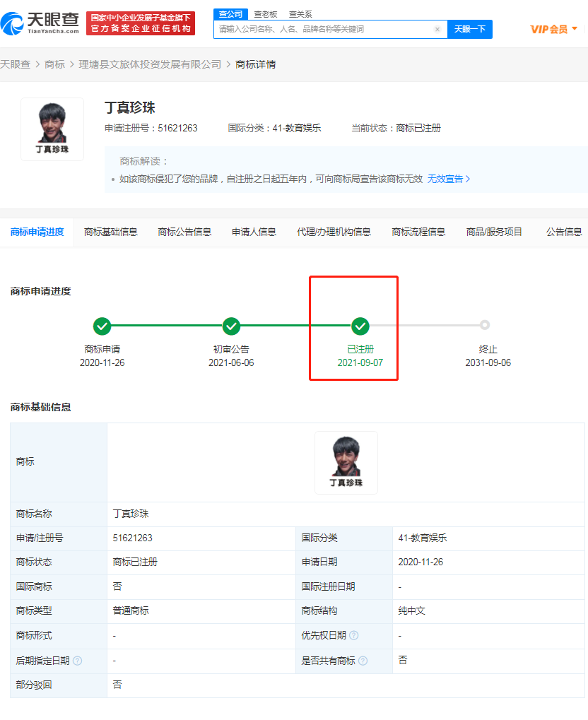Click the date 2021-09-07 under 已注册
Screen dimensions: 588x720
[360, 362]
